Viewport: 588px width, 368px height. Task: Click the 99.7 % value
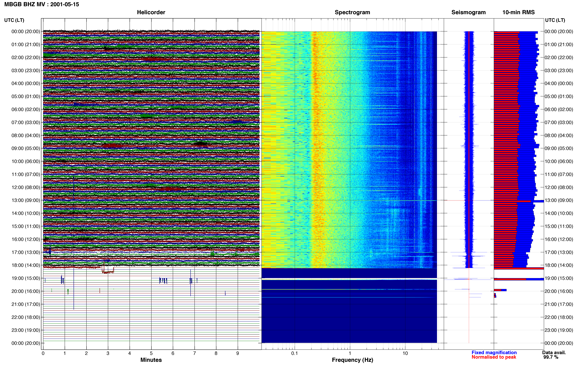[551, 357]
